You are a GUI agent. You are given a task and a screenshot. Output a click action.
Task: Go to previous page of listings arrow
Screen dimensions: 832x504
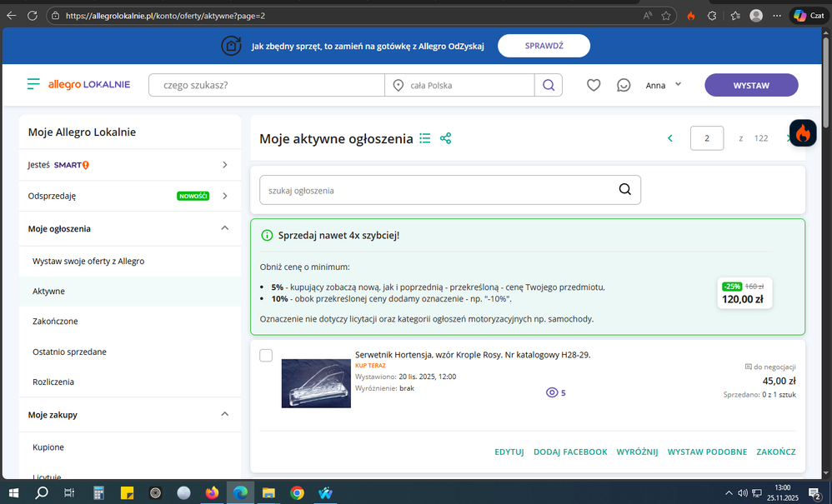pos(670,138)
